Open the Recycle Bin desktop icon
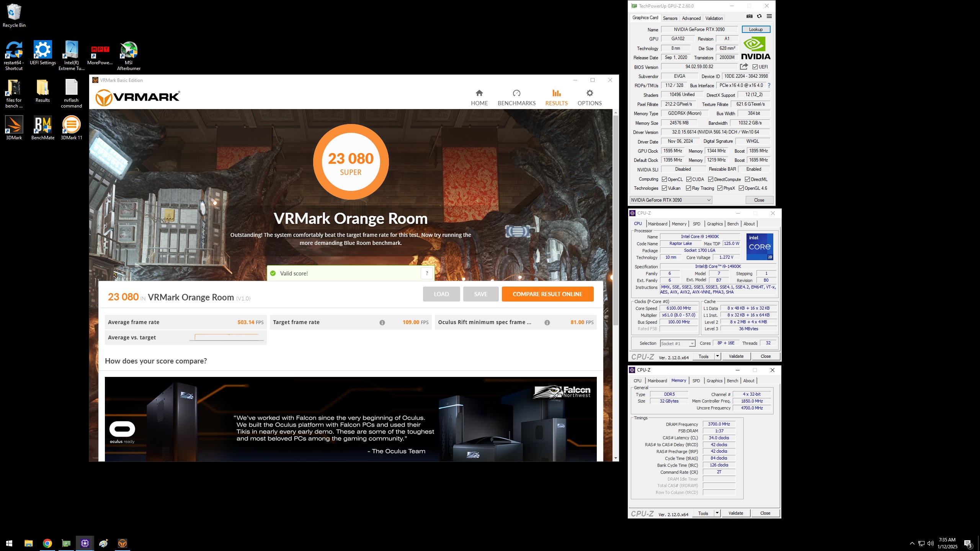This screenshot has width=980, height=551. click(14, 15)
